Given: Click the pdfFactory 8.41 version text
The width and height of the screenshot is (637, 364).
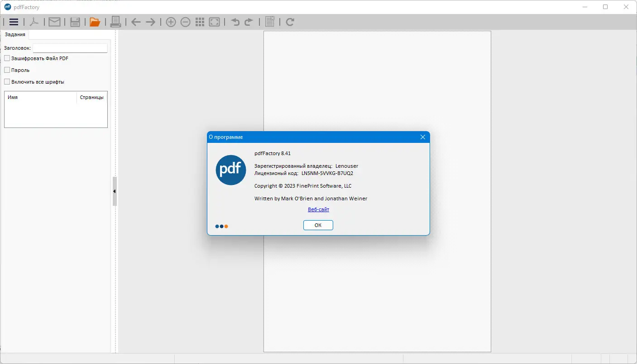Looking at the screenshot, I should click(273, 153).
